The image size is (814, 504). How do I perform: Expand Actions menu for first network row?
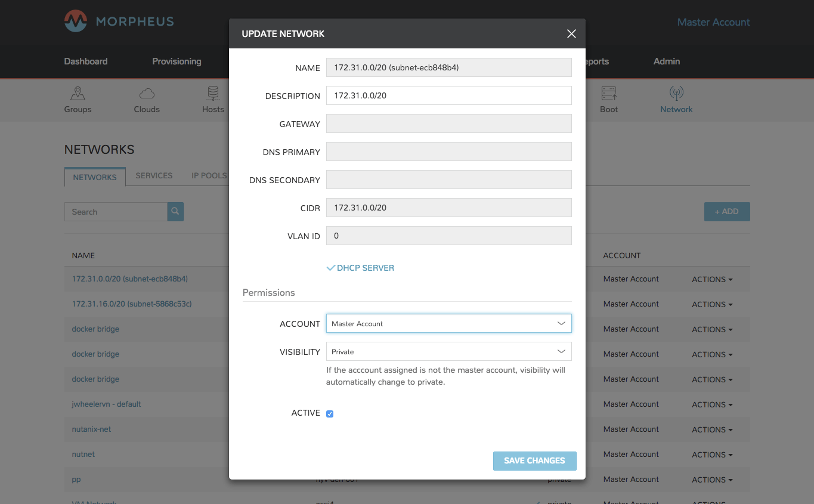tap(712, 279)
